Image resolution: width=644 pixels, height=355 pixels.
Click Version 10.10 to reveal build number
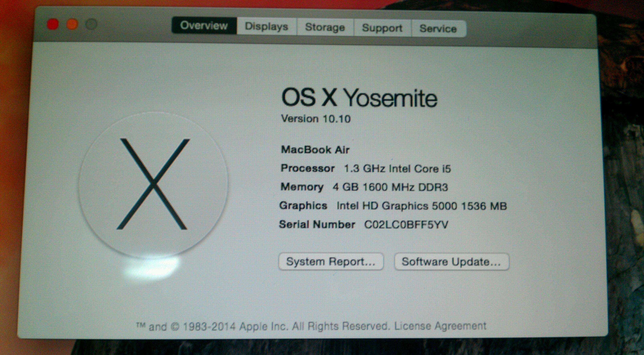pos(316,119)
